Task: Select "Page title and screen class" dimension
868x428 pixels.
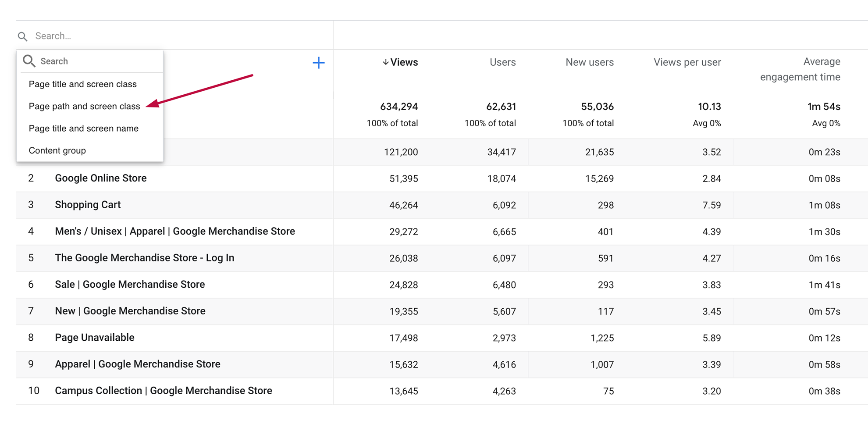Action: click(83, 84)
